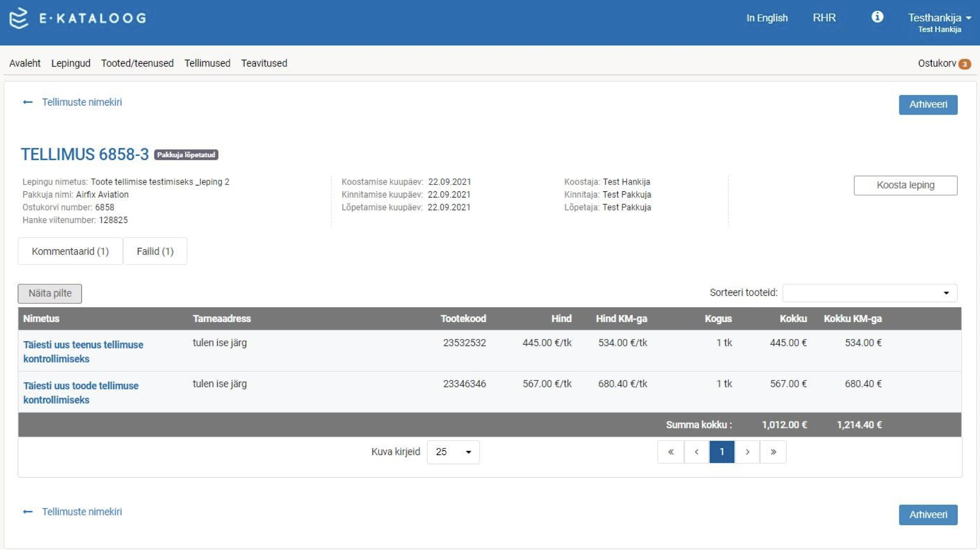Click Koosta leping button
Image resolution: width=980 pixels, height=554 pixels.
coord(905,185)
